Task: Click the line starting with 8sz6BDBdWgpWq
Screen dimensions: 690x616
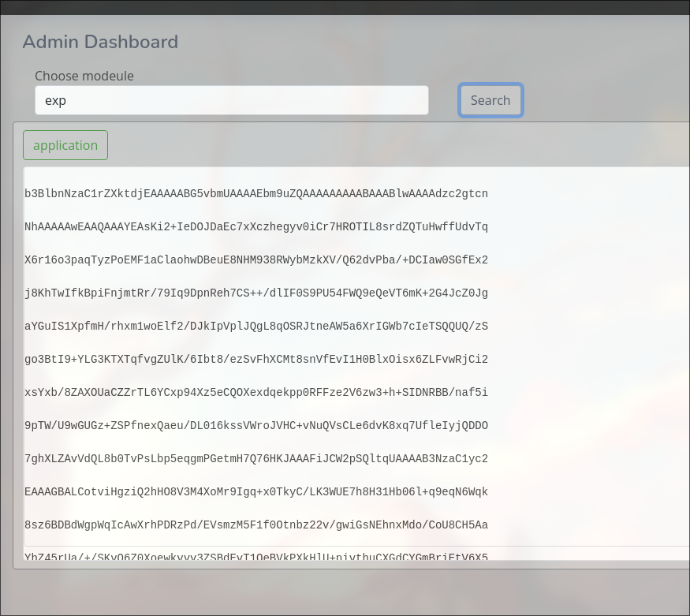Action: (256, 525)
